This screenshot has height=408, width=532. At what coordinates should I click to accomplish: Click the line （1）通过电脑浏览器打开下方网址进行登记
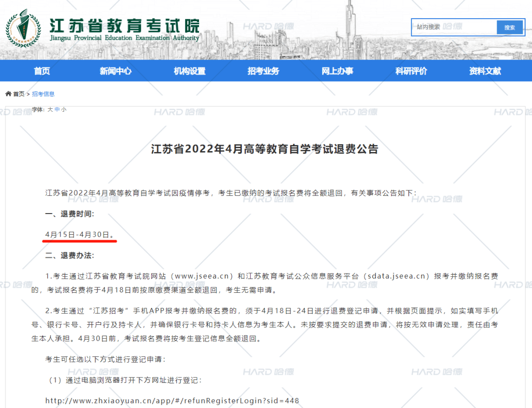125,380
